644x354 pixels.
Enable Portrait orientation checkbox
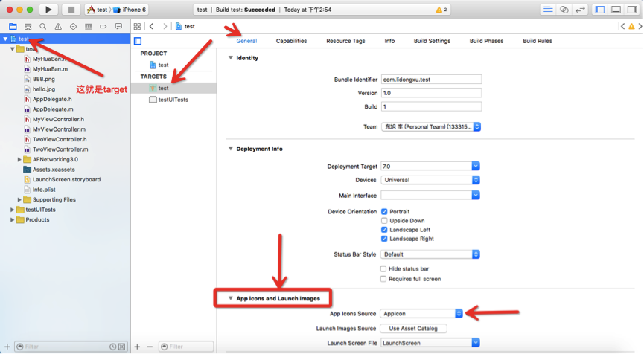click(x=384, y=212)
